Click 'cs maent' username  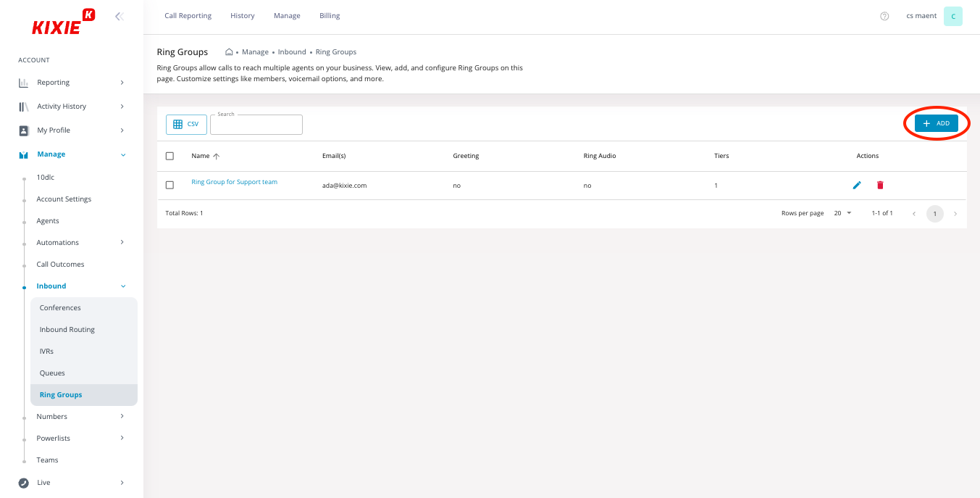coord(921,16)
